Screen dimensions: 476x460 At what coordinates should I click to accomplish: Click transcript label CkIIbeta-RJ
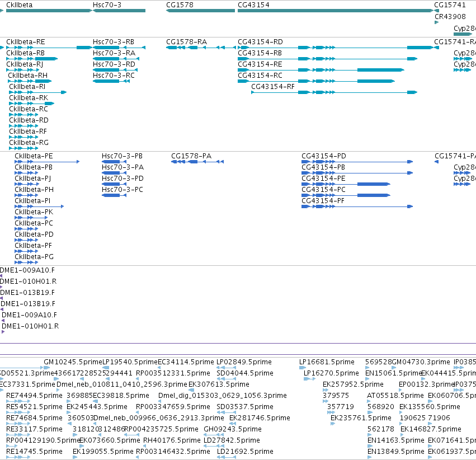[x=25, y=64]
